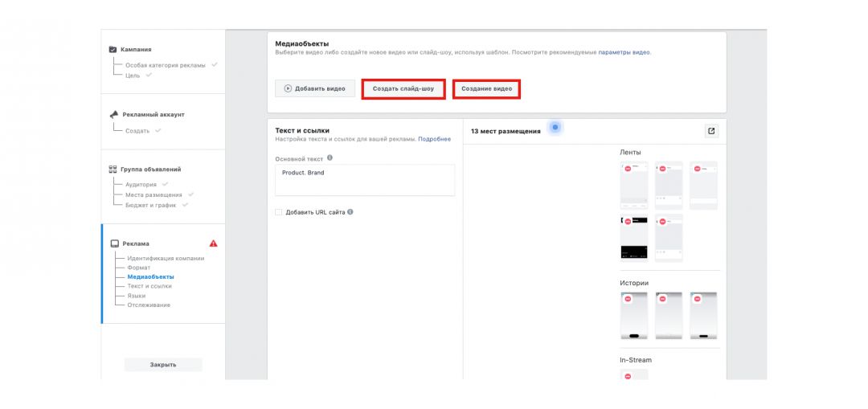Select the dark Ленты placement thumbnail
This screenshot has width=868, height=409.
[634, 237]
